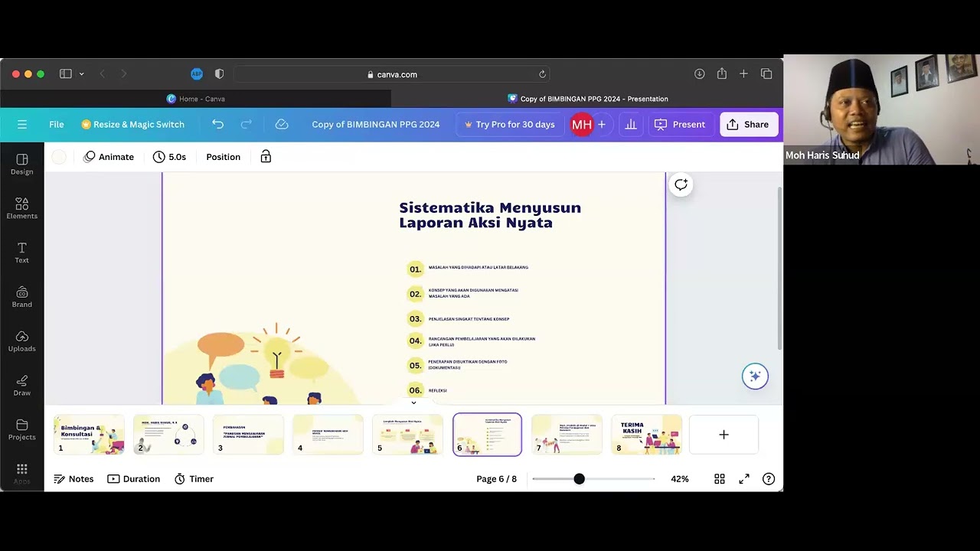Switch to the Home - Canva tab

(x=196, y=99)
